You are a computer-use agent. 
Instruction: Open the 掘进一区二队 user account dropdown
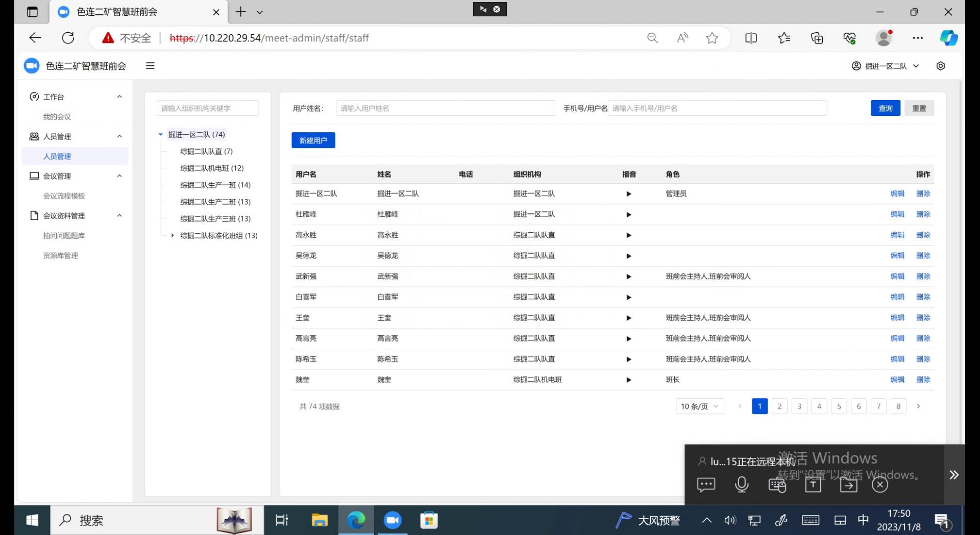(886, 66)
